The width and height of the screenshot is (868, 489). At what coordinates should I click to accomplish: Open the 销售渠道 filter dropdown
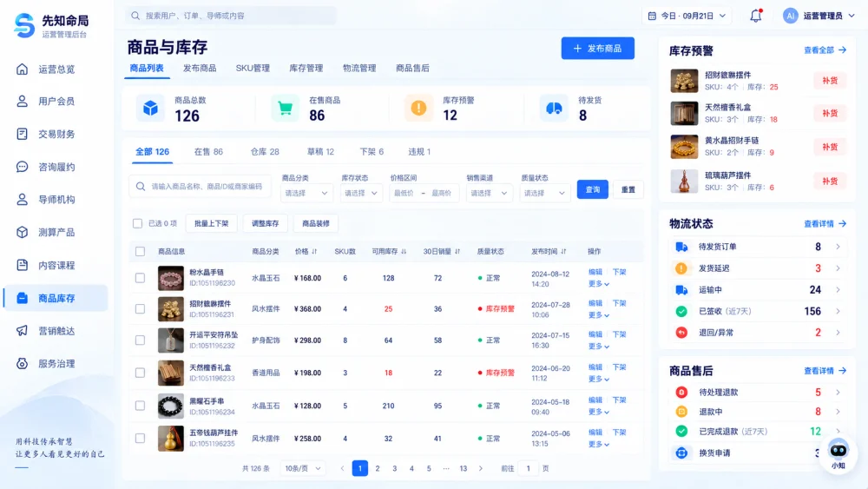490,194
